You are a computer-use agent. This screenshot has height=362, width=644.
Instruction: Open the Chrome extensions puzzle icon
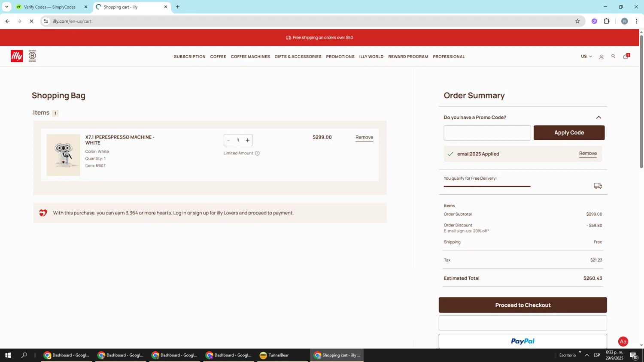coord(607,21)
